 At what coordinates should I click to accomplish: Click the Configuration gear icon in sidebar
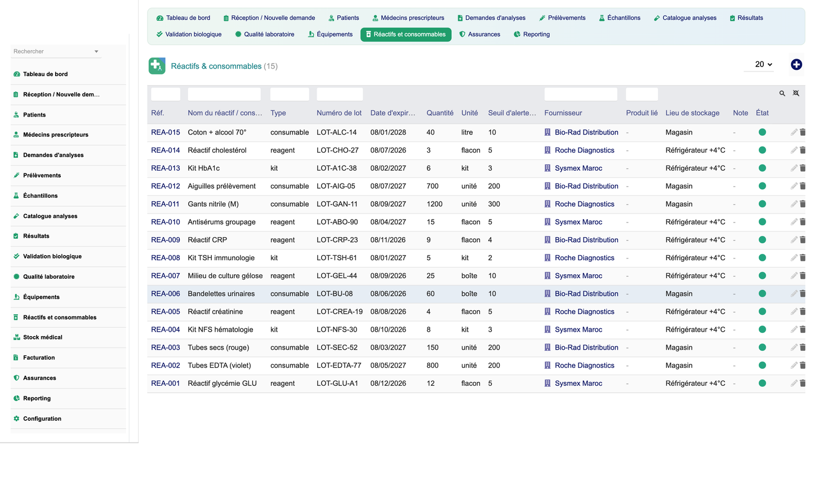(16, 419)
